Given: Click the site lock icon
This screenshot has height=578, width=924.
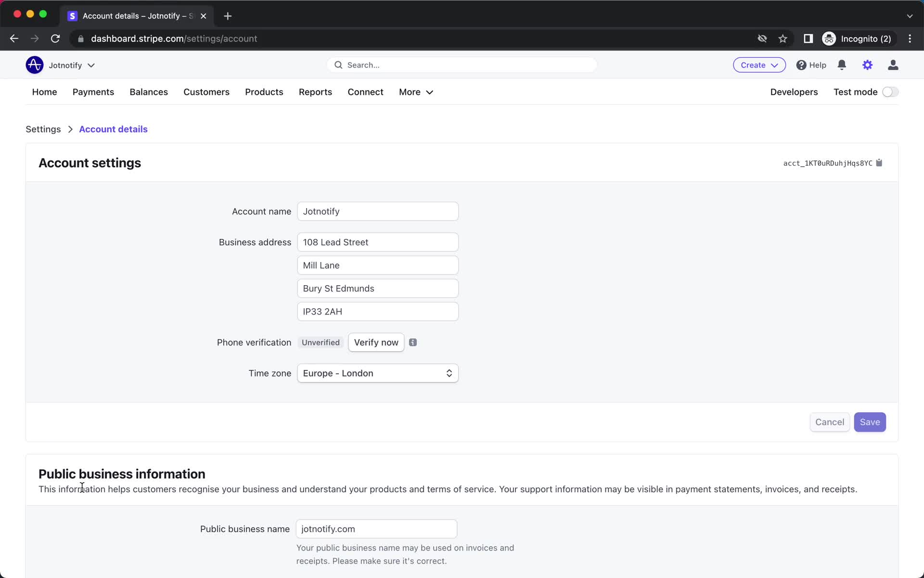Looking at the screenshot, I should coord(81,39).
